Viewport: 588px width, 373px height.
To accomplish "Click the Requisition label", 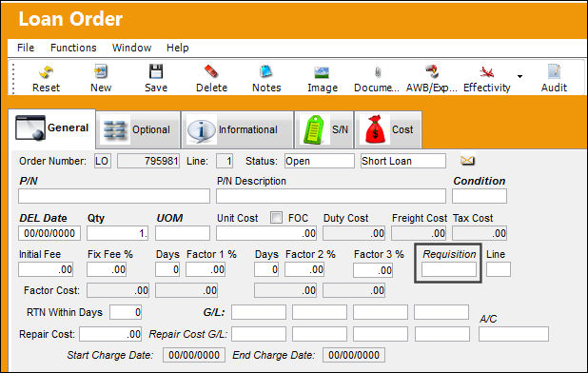I will (449, 254).
